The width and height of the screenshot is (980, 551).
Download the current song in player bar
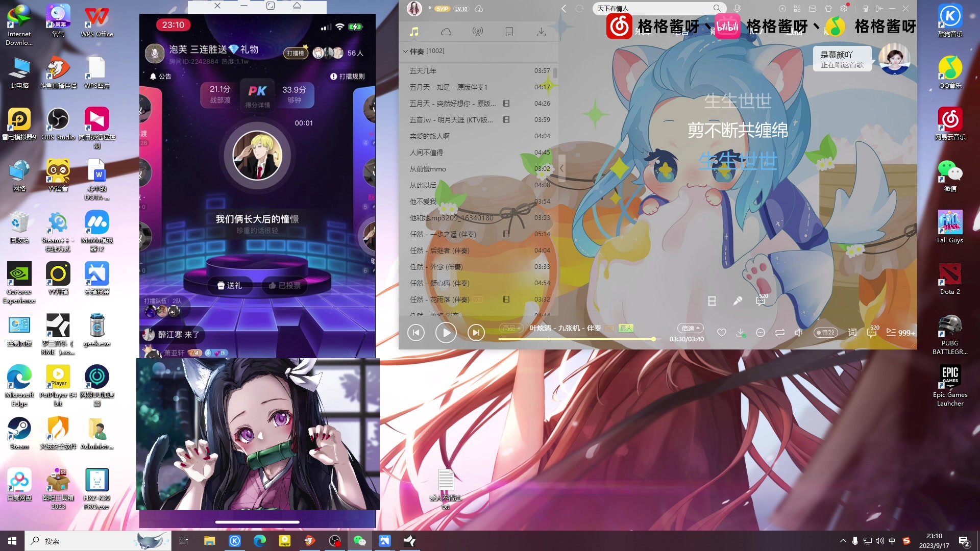pos(741,333)
